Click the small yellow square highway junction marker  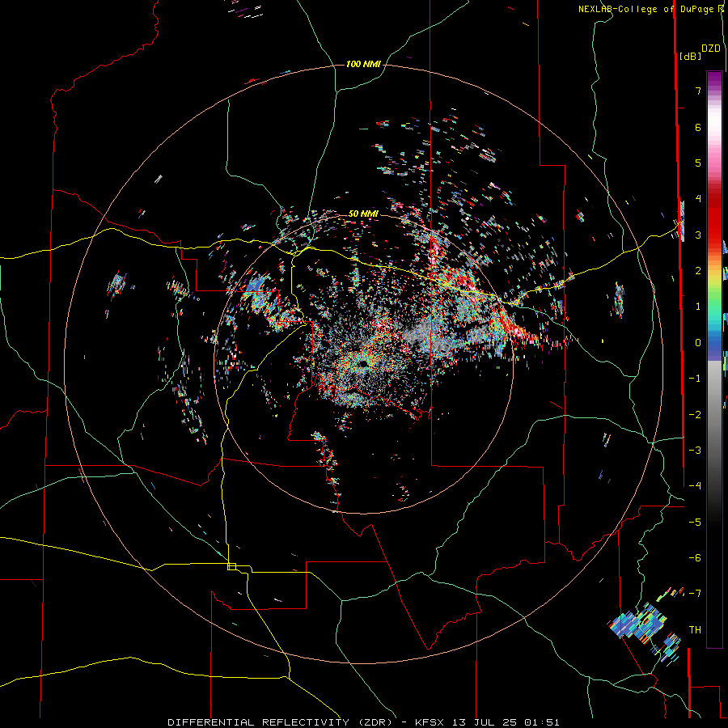[231, 566]
